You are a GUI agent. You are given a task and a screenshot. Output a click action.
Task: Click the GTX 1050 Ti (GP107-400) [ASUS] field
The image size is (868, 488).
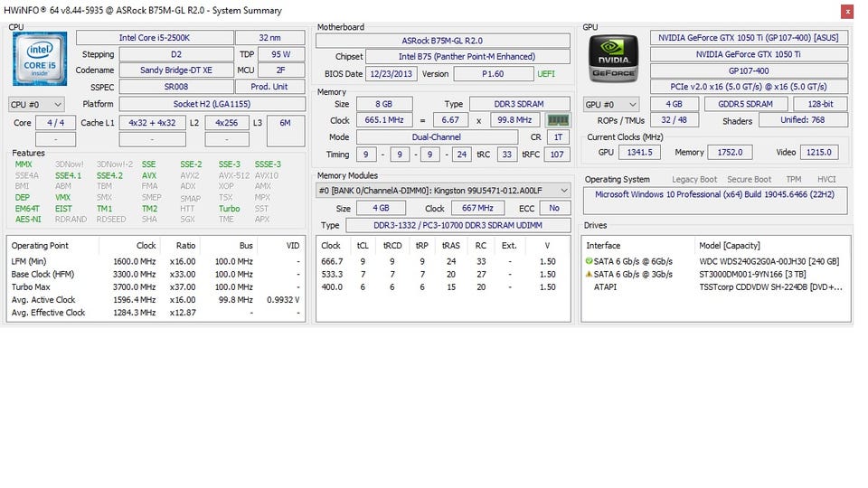tap(749, 38)
